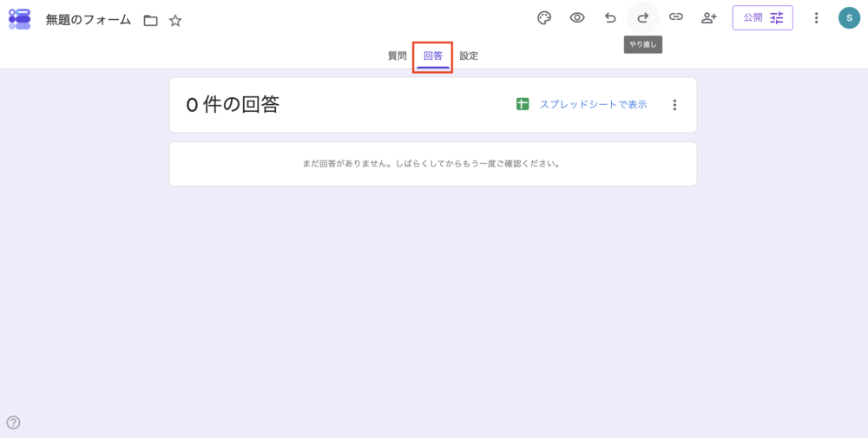
Task: Switch to the 質問 tab
Action: pyautogui.click(x=398, y=56)
